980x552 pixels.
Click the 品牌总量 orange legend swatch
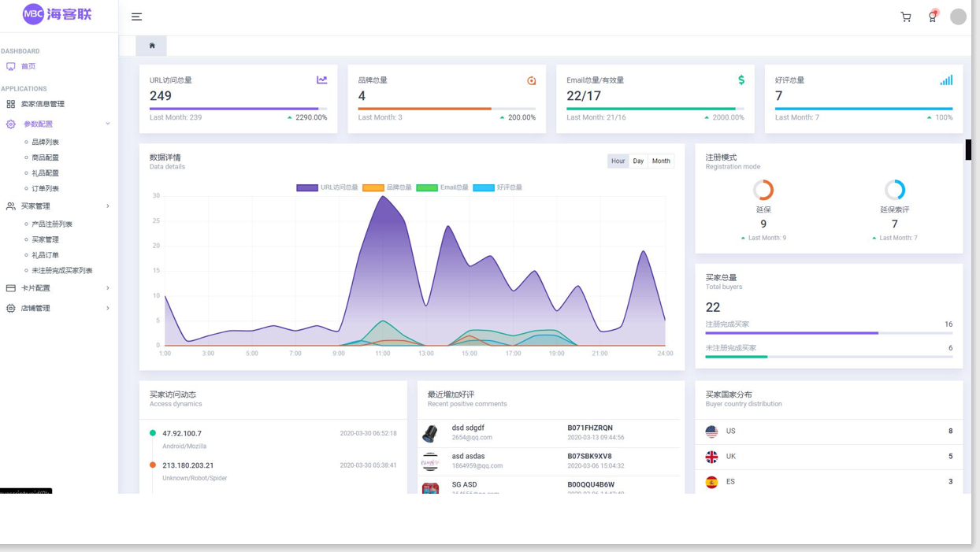click(373, 187)
